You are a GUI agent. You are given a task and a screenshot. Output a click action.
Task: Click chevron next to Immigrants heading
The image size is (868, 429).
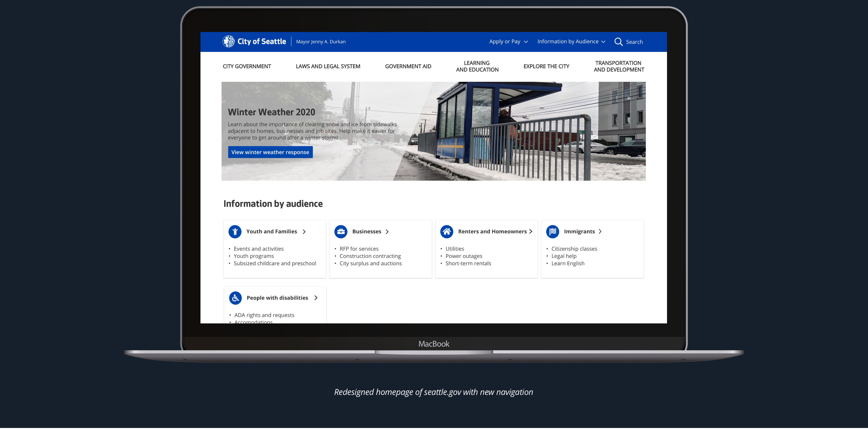[600, 232]
